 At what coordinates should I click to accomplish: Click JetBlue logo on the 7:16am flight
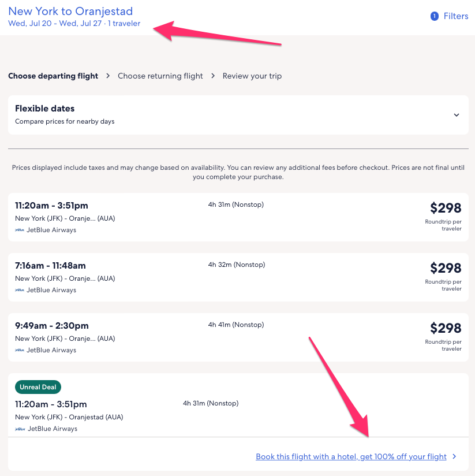(x=20, y=290)
